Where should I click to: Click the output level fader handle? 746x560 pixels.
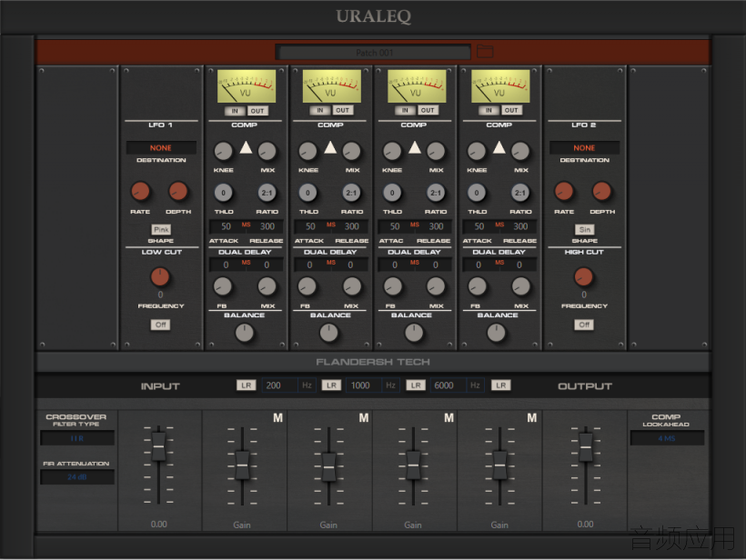click(x=586, y=447)
